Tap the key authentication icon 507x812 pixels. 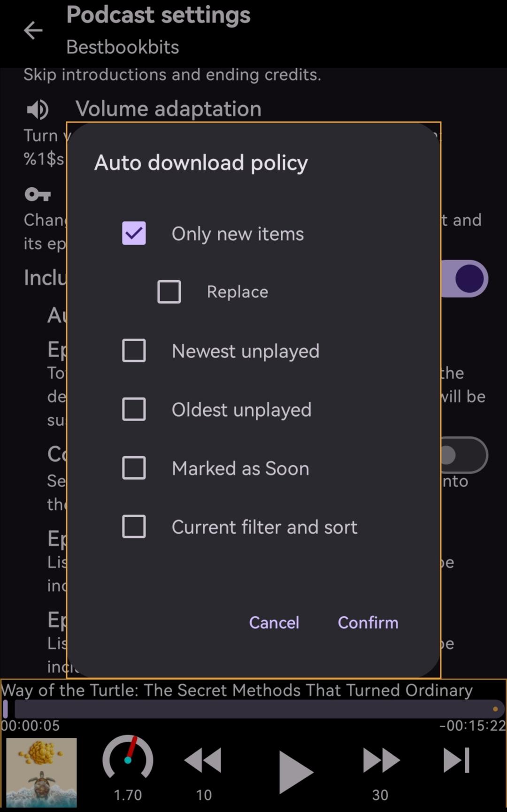tap(38, 194)
